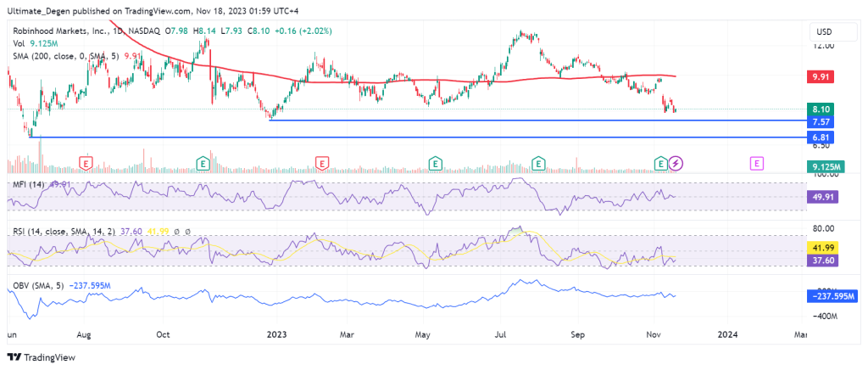868x370 pixels.
Task: Click the purple 49.91 MFI value label
Action: point(824,197)
